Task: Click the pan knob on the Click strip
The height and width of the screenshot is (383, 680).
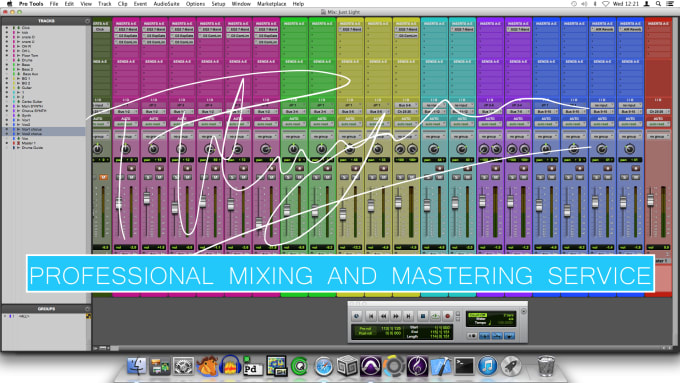Action: 98,149
